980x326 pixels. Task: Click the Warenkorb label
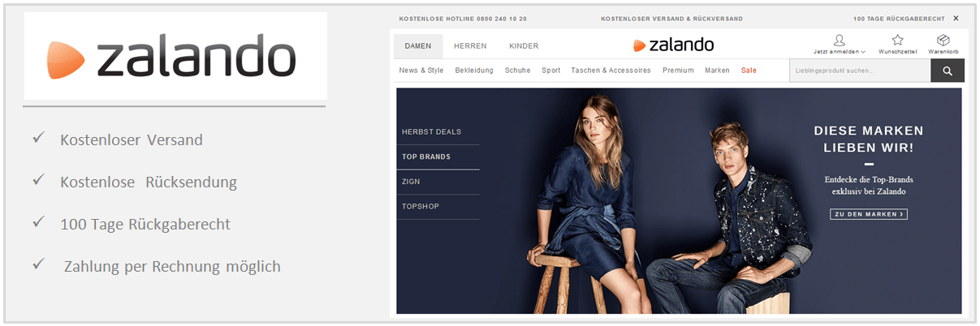pos(943,51)
